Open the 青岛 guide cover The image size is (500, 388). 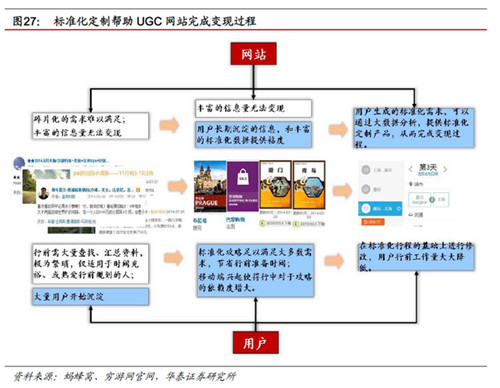click(309, 185)
